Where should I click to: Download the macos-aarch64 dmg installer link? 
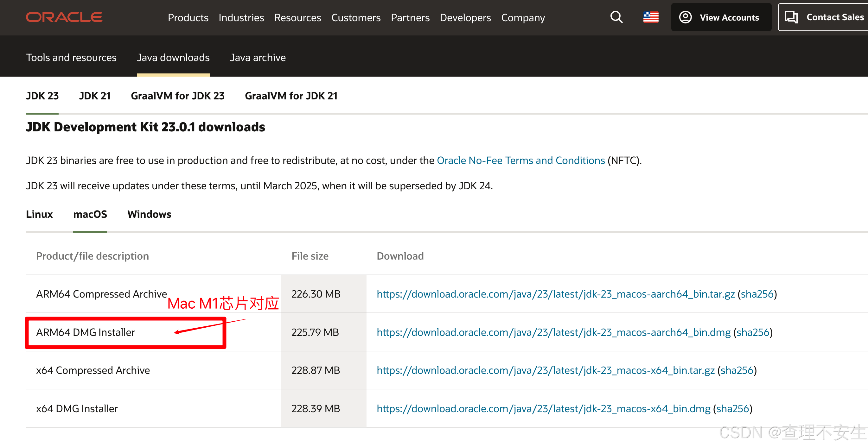(554, 332)
